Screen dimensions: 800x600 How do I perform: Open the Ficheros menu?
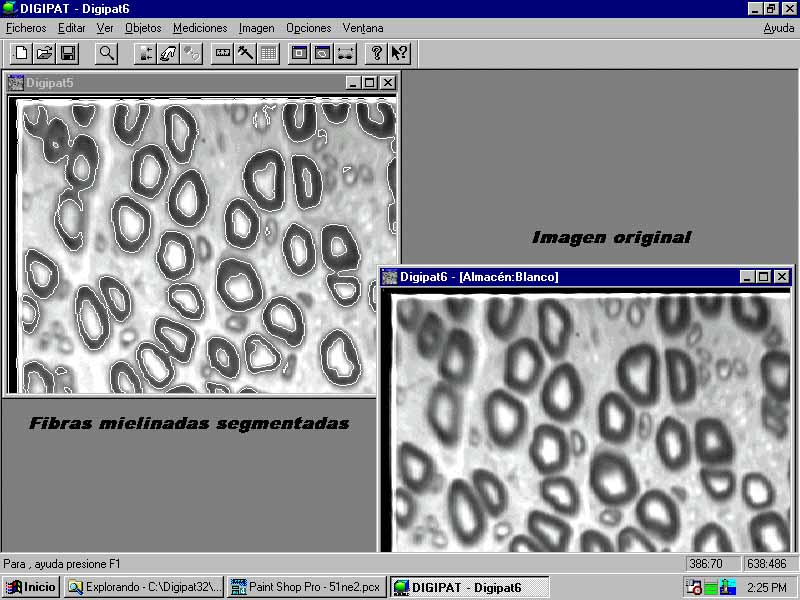pos(26,28)
